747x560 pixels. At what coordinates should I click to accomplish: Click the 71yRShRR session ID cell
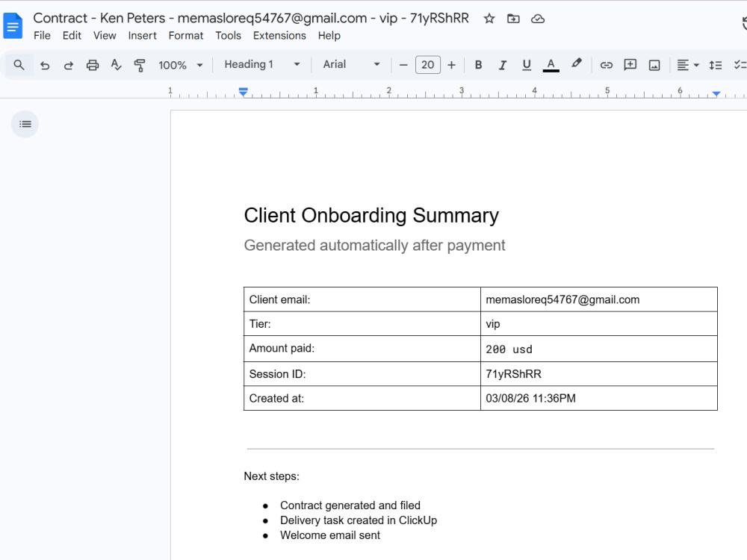(x=599, y=374)
